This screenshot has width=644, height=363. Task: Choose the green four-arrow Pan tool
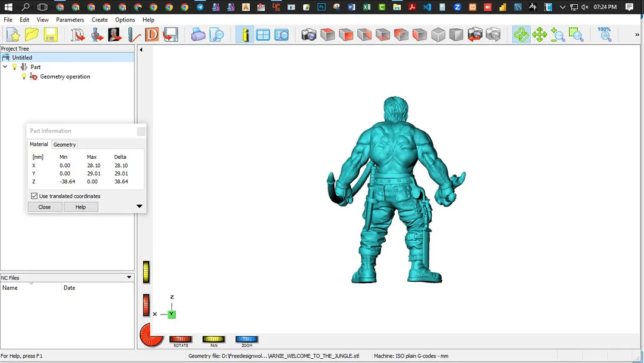[x=540, y=35]
